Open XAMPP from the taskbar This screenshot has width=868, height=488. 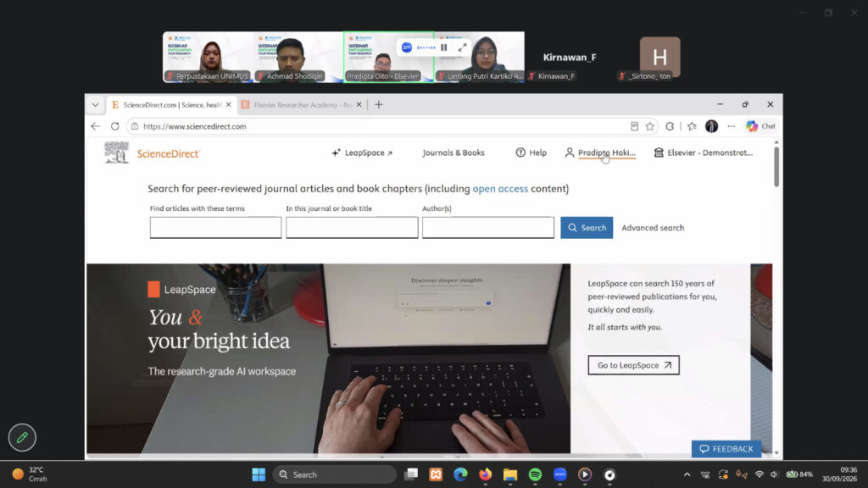click(x=436, y=474)
